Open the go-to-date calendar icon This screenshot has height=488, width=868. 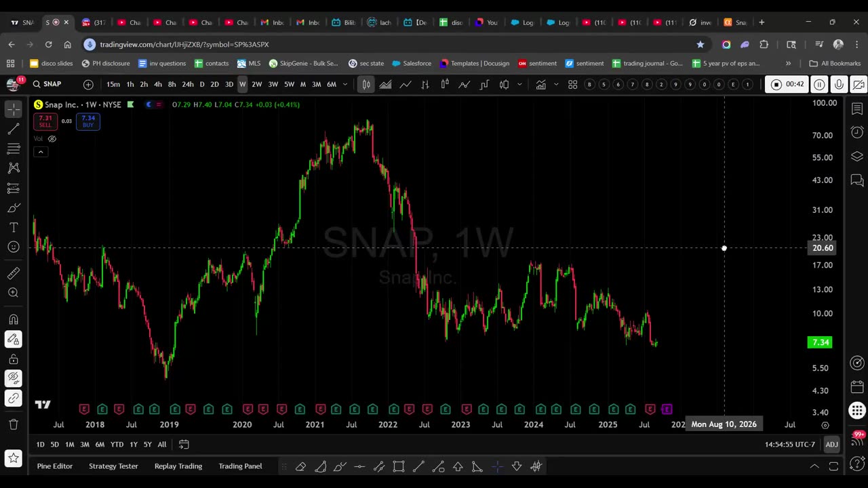point(184,445)
